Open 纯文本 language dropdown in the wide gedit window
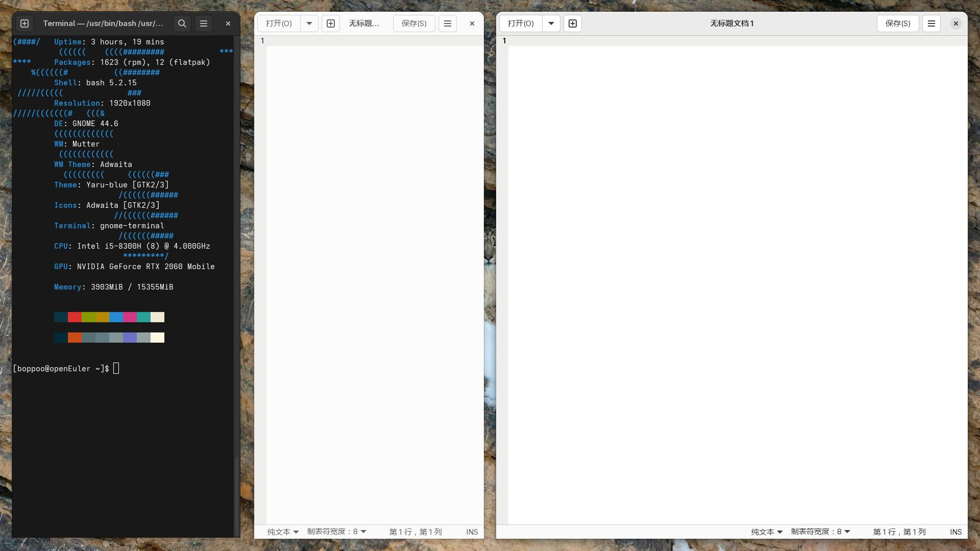This screenshot has width=980, height=551. click(767, 532)
